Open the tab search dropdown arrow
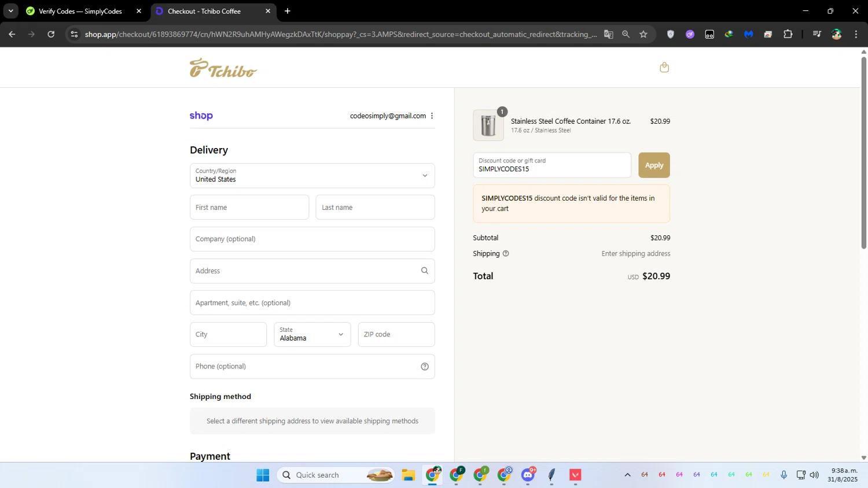Screen dimensions: 868x488 10,11
